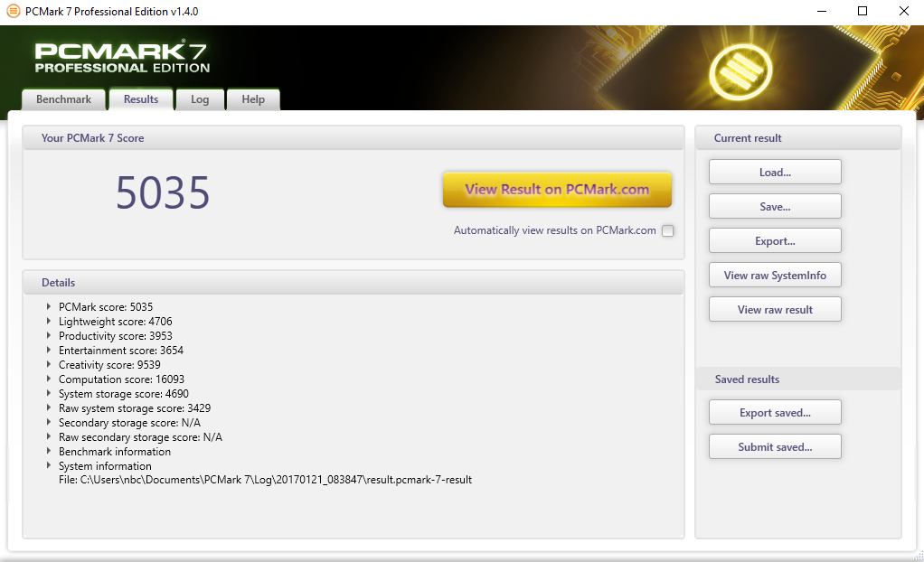Click the PCMark 7 Professional Edition logo
Screen dimensions: 924x562
click(122, 58)
